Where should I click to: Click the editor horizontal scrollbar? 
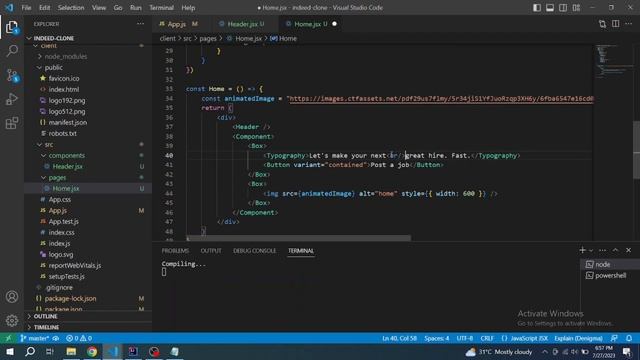coord(299,238)
